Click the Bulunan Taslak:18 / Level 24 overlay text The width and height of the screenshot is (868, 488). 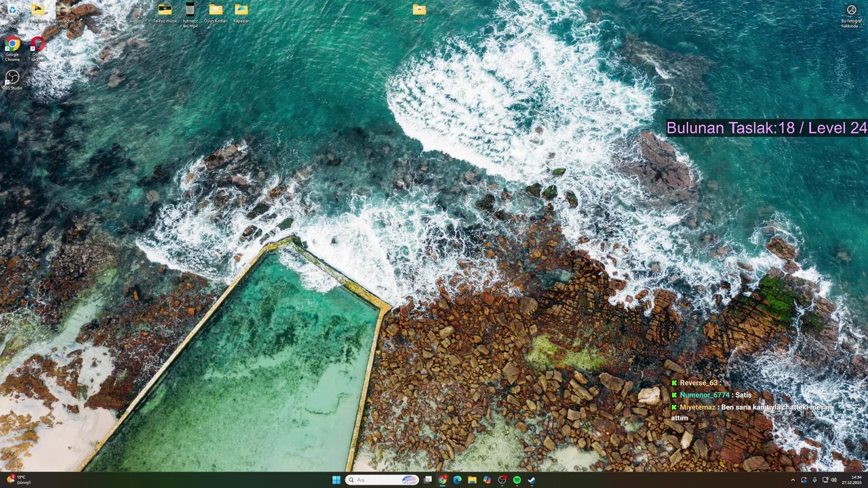point(766,127)
